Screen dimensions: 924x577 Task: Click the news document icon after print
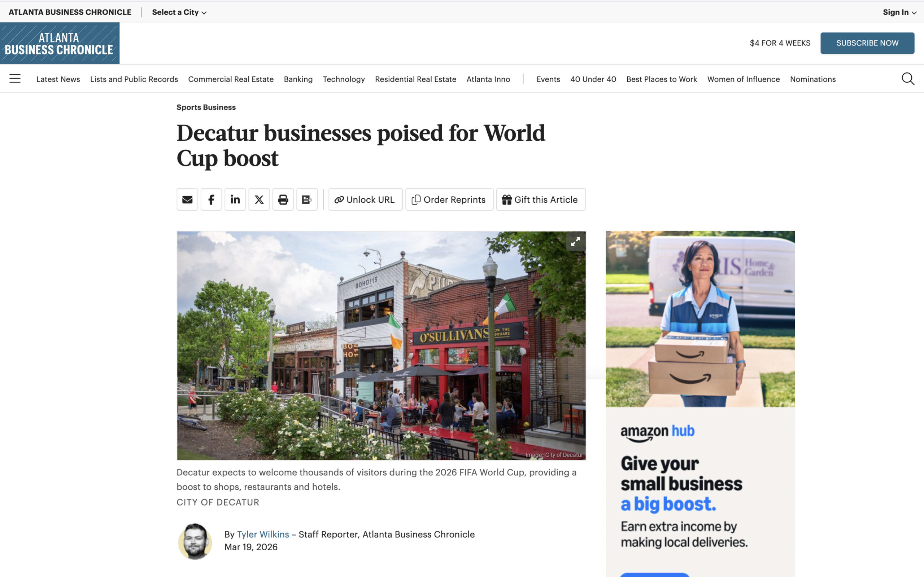tap(307, 199)
